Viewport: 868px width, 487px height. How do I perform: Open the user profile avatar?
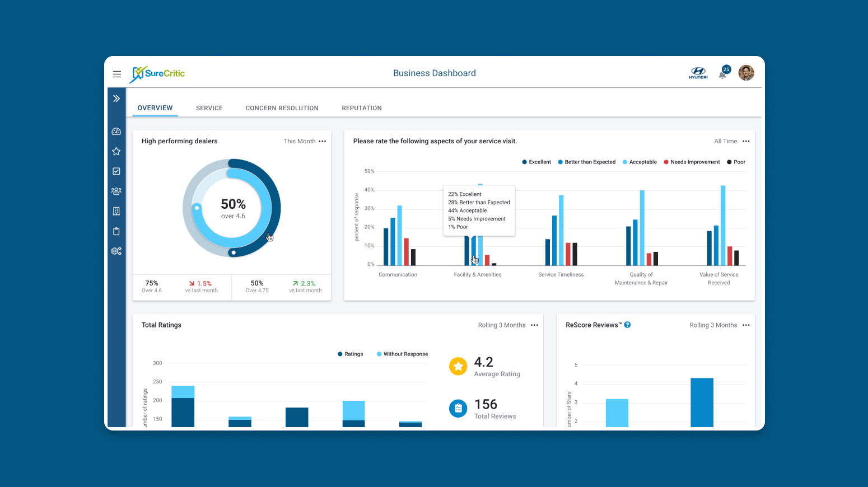(746, 73)
